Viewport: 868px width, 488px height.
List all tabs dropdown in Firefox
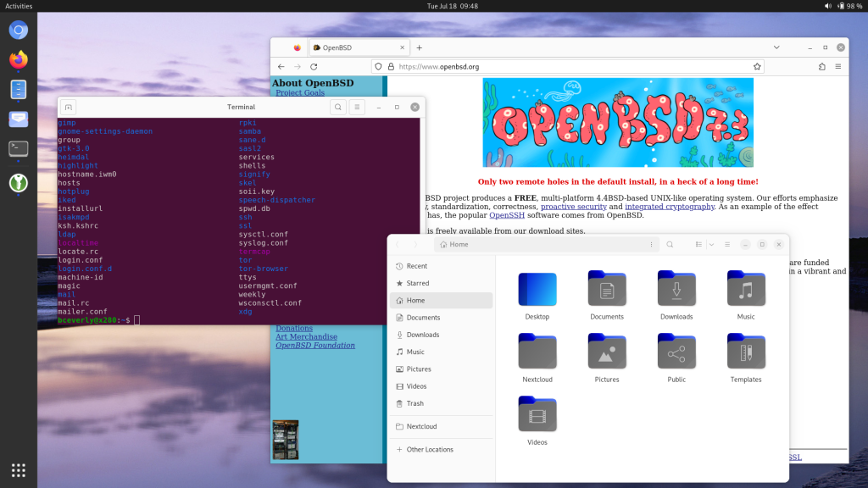click(x=776, y=47)
